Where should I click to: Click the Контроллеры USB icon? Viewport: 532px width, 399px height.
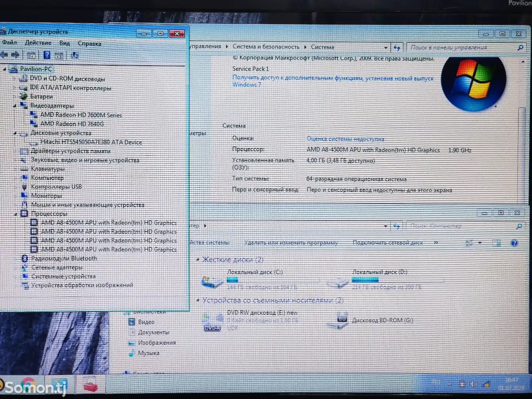(24, 187)
